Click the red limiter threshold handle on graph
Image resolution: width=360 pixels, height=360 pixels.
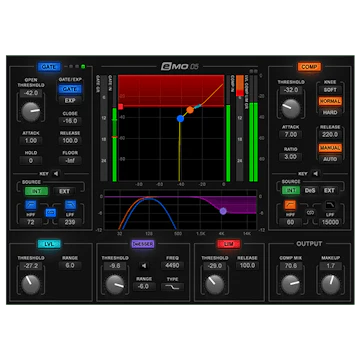[121, 106]
